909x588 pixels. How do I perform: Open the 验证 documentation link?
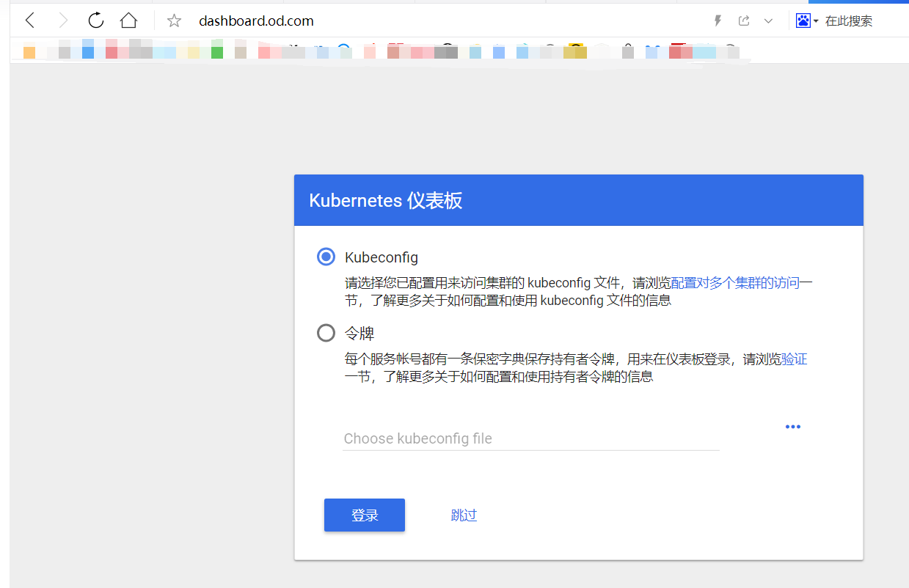click(794, 359)
